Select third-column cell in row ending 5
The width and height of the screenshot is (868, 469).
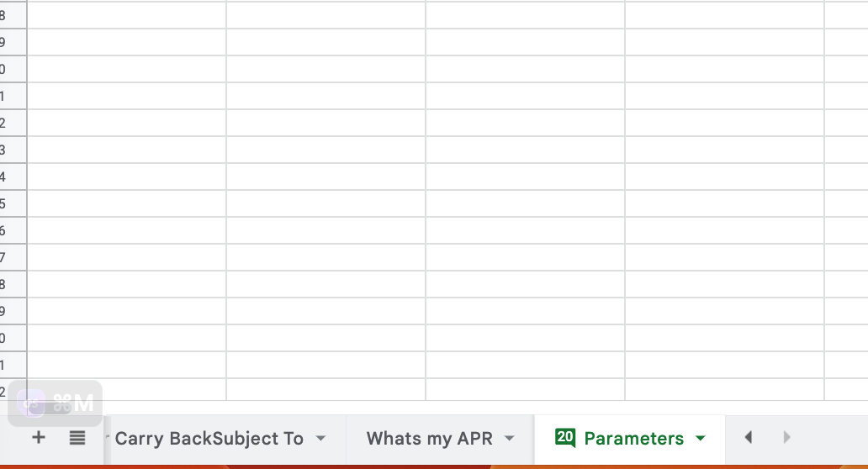tap(526, 203)
